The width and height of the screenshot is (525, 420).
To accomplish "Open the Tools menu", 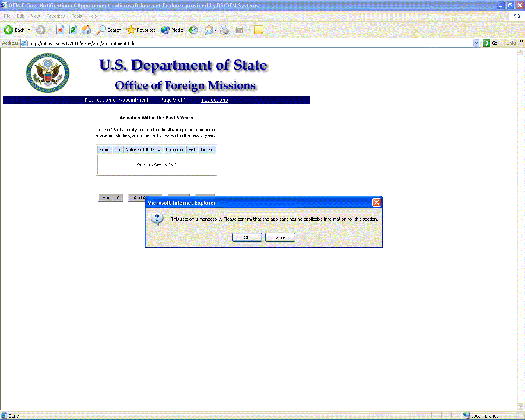I will pyautogui.click(x=77, y=16).
